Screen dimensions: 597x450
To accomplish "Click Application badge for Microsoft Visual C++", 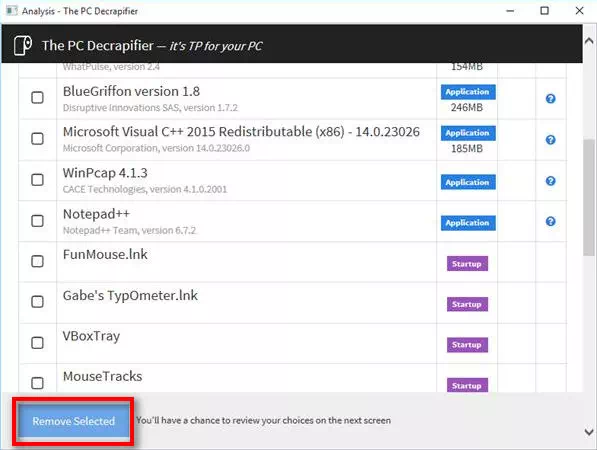I will click(468, 133).
